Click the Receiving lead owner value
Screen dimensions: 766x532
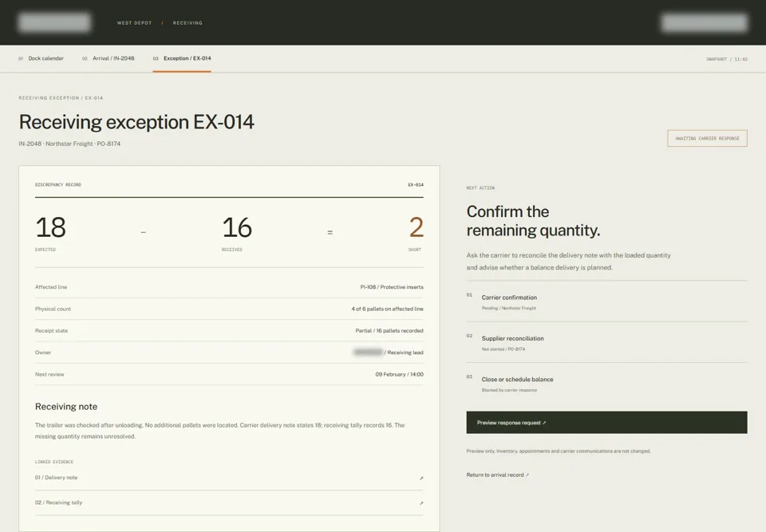click(389, 353)
